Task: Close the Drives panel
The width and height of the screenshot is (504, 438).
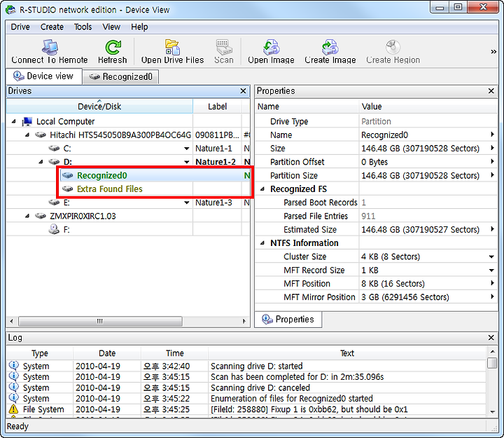Action: point(244,91)
